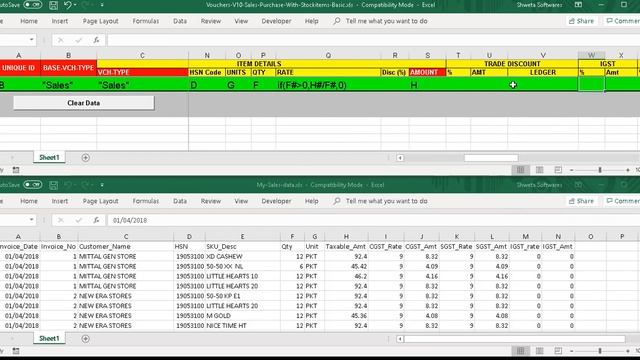Click Save icon in My-Sales-data window
Screen dimensions: 640x360
click(x=53, y=185)
